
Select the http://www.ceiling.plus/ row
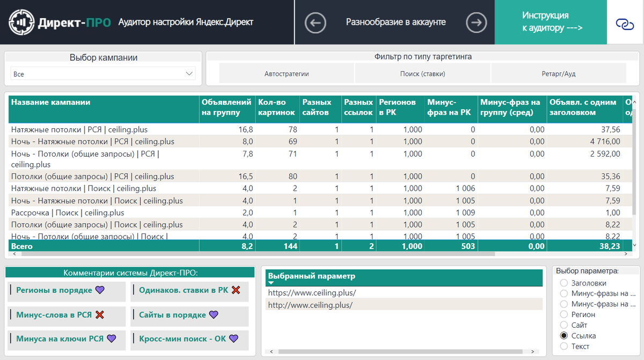pyautogui.click(x=404, y=305)
